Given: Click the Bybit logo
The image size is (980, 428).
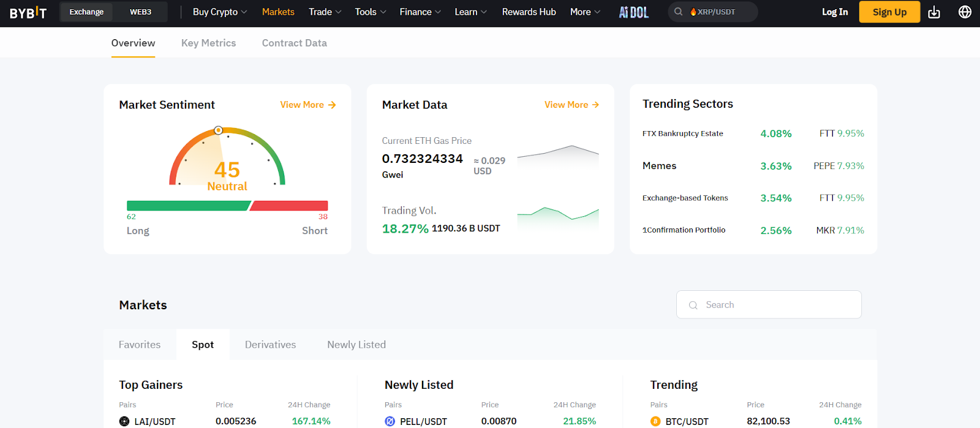Looking at the screenshot, I should point(28,12).
